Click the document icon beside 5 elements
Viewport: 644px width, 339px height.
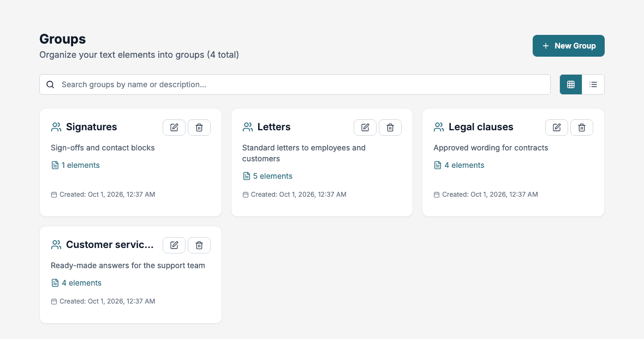(247, 176)
